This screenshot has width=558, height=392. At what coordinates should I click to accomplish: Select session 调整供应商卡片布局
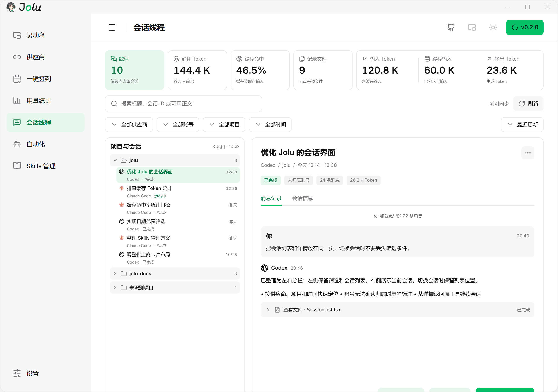point(178,258)
